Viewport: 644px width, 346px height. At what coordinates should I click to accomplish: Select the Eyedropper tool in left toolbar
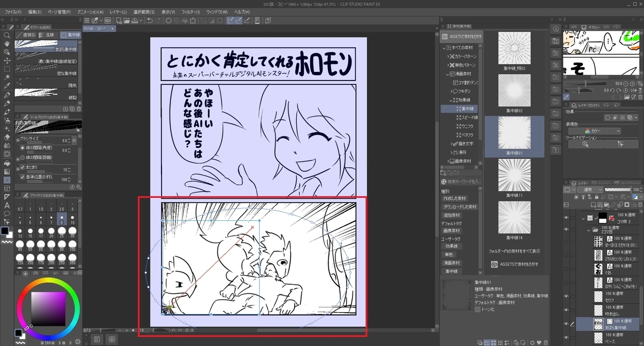pos(6,86)
